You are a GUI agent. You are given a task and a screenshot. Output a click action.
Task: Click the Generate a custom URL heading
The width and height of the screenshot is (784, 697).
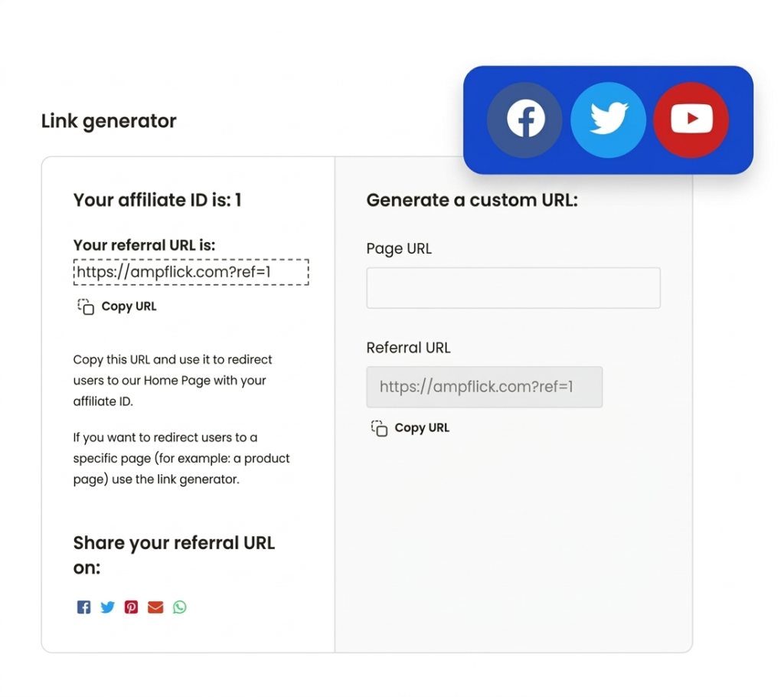pos(472,201)
